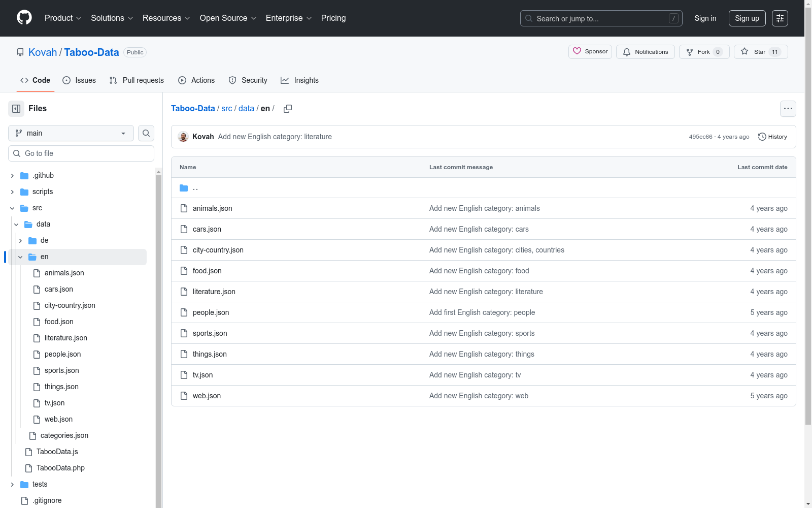Expand the Solutions menu
This screenshot has width=812, height=508.
click(112, 18)
